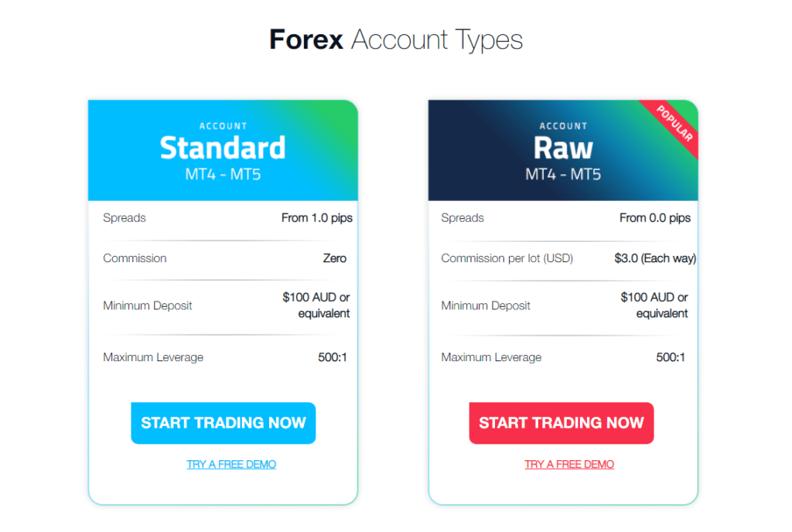Click the Standard account card header
Screen dimensions: 792x532
coord(223,148)
